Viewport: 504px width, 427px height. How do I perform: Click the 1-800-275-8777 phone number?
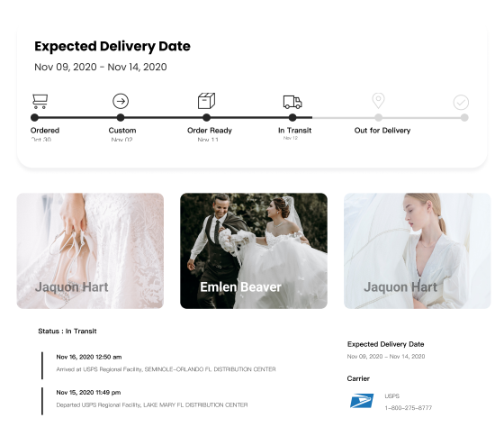pyautogui.click(x=409, y=408)
